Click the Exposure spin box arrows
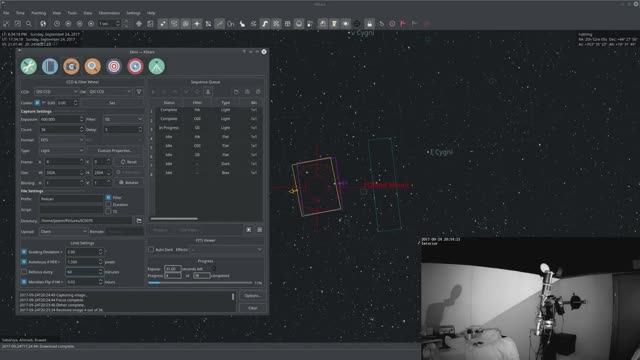This screenshot has width=640, height=360. (x=82, y=119)
